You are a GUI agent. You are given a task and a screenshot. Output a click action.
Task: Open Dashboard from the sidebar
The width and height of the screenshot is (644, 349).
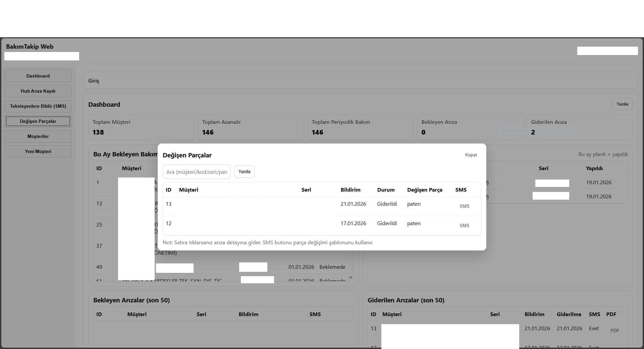tap(38, 76)
